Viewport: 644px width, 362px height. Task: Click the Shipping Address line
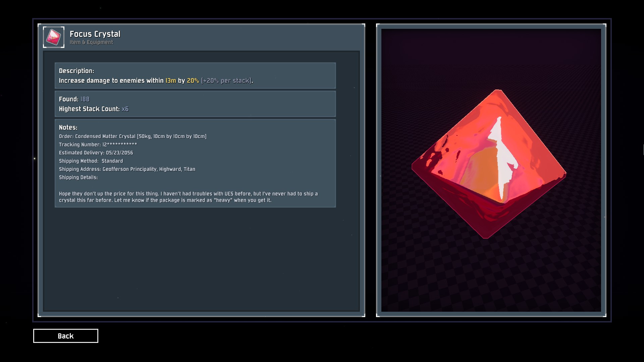point(127,169)
